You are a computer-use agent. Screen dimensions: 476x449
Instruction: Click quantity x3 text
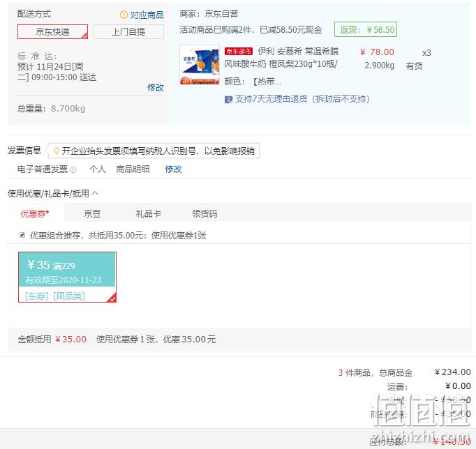pyautogui.click(x=426, y=53)
